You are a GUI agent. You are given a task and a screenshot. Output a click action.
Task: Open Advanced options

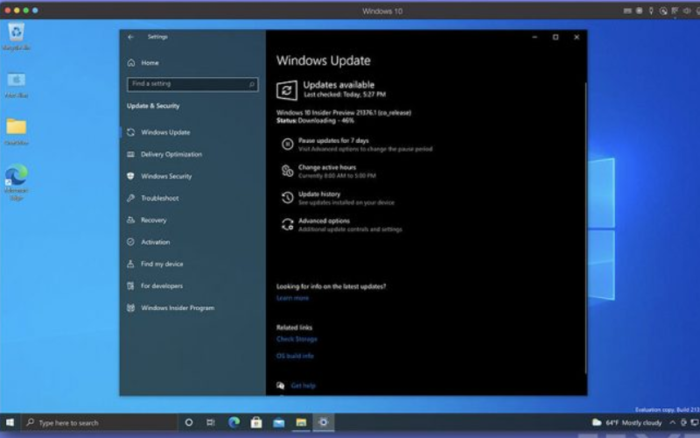click(x=324, y=221)
